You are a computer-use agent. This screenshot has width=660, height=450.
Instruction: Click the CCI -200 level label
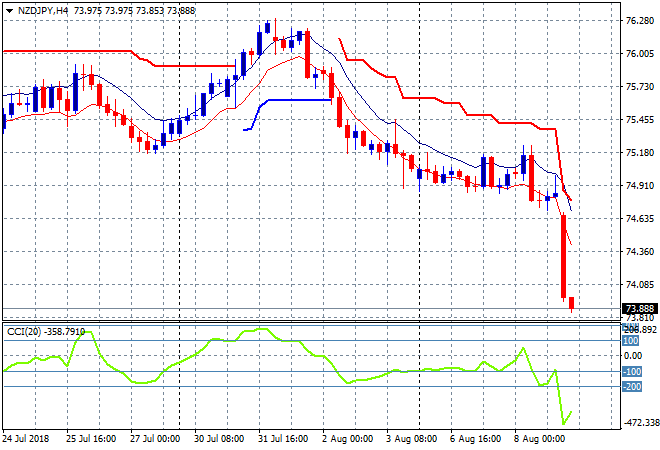[630, 386]
